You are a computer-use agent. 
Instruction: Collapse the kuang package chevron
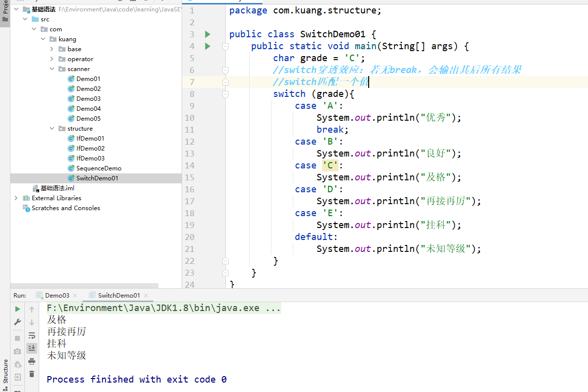[x=43, y=39]
